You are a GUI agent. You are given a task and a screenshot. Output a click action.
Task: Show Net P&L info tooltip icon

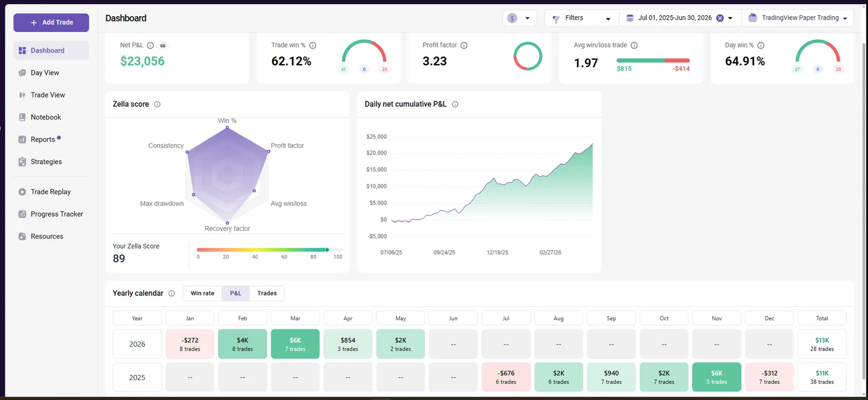(150, 46)
